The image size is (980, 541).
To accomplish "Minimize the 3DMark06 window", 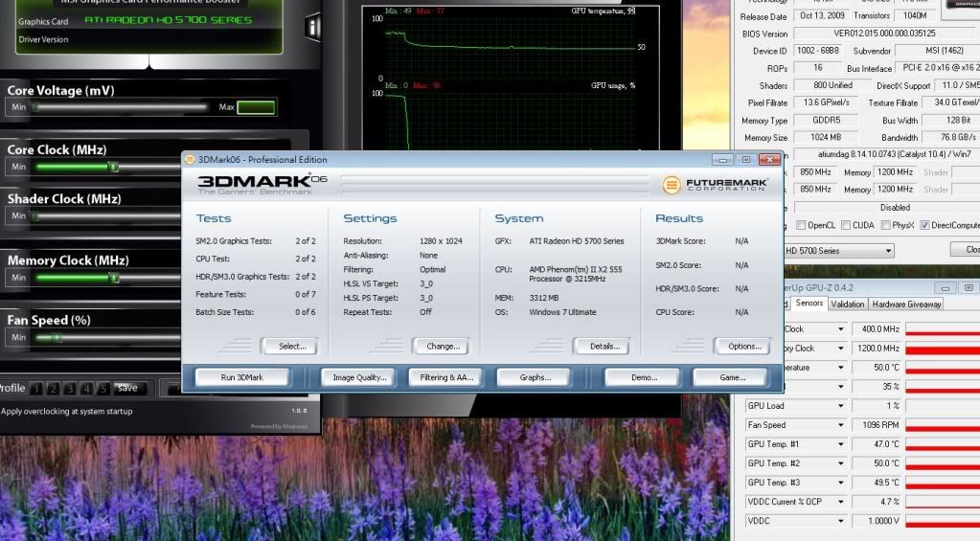I will point(722,160).
